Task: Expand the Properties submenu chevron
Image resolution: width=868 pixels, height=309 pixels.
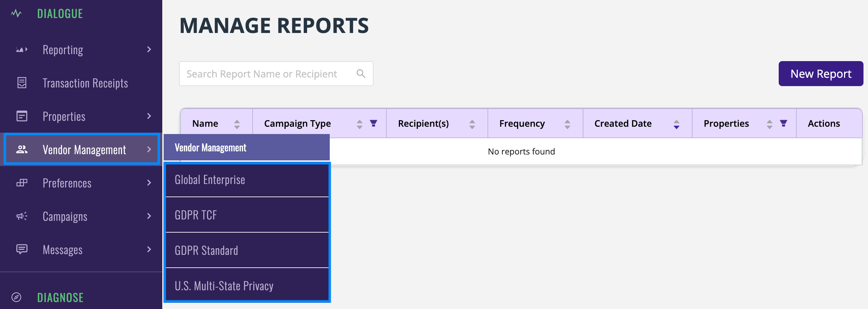Action: (x=149, y=116)
